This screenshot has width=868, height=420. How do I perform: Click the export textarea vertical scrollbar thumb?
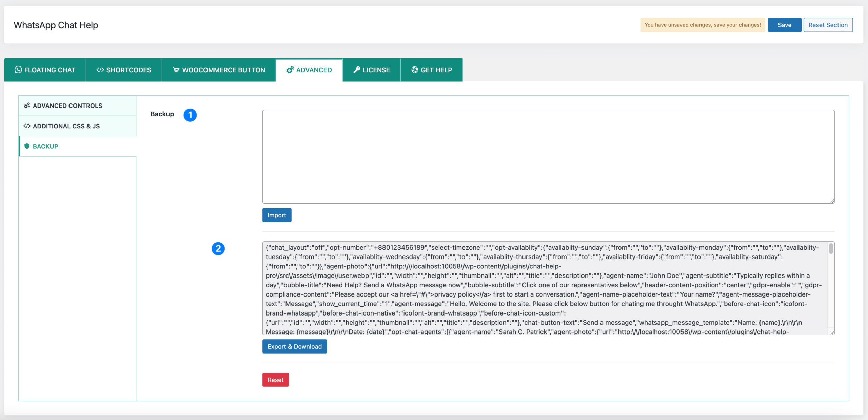pos(831,248)
